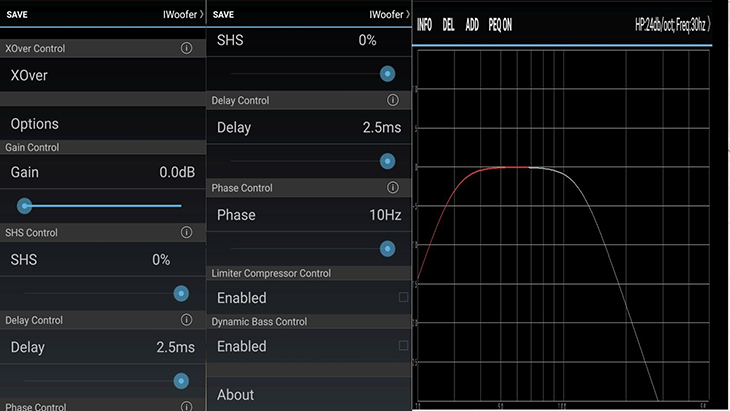
Task: Click SAVE in the left panel
Action: [17, 14]
